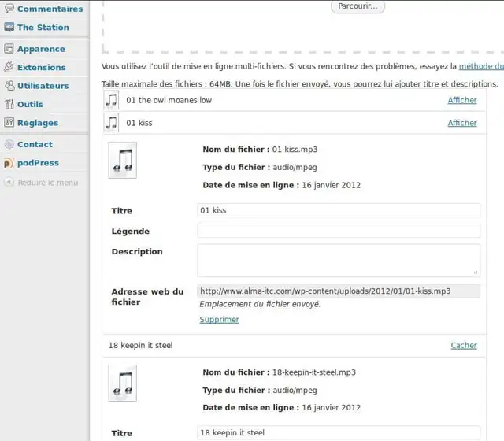
Task: Follow the 'méthode du' alternate uploader link
Action: (481, 66)
